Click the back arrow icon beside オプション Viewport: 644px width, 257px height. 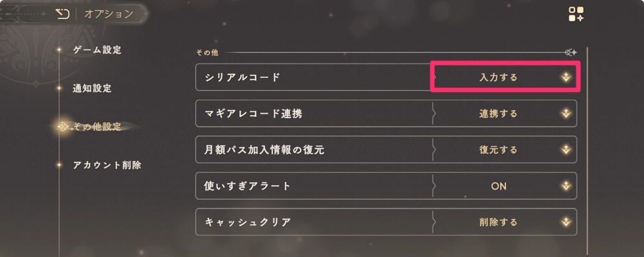tap(64, 13)
